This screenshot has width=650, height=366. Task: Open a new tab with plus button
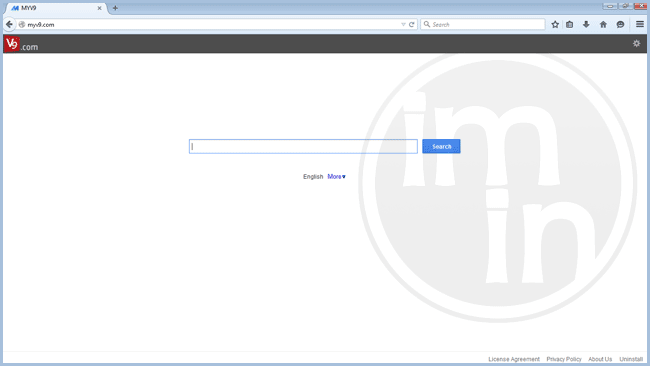[115, 8]
